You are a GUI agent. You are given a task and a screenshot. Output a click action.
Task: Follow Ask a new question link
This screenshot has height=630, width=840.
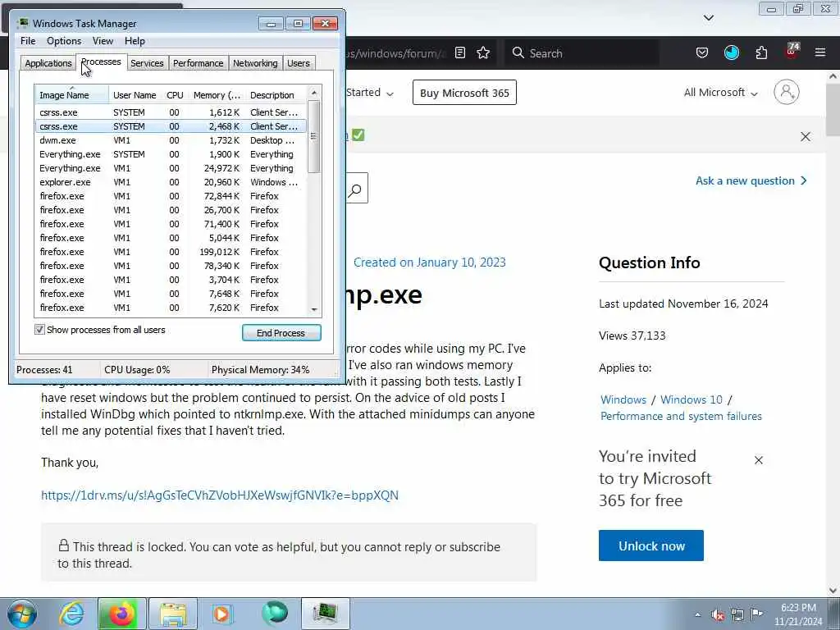[751, 180]
